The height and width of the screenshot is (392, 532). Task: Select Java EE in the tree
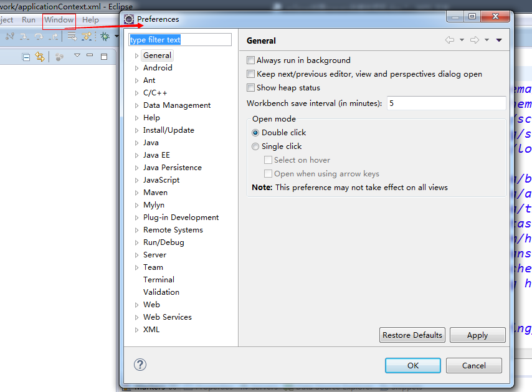coord(156,155)
